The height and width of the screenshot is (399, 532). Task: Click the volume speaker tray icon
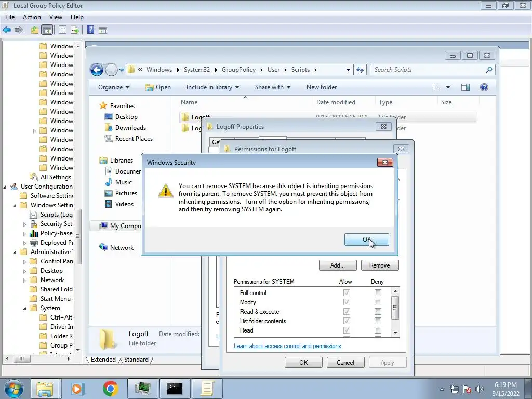pos(480,389)
